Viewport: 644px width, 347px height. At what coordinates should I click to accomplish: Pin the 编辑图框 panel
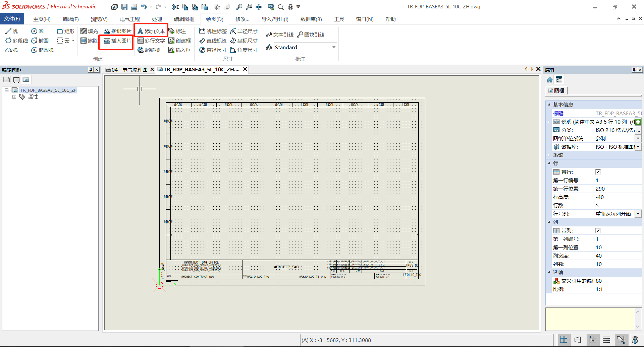tap(91, 70)
